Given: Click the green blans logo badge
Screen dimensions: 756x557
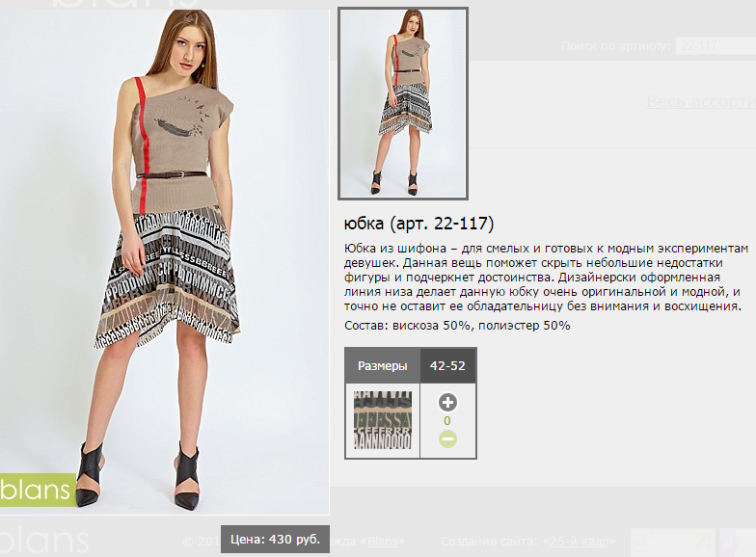Looking at the screenshot, I should tap(38, 490).
